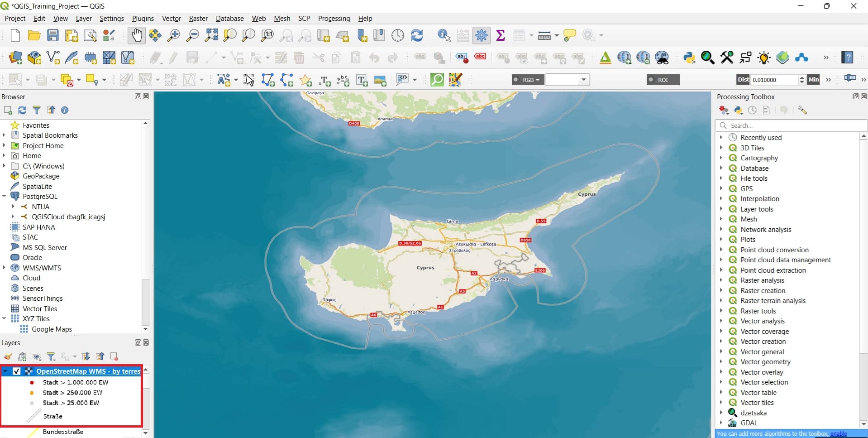Create a new project with the blank page icon
The height and width of the screenshot is (438, 868).
(x=15, y=35)
